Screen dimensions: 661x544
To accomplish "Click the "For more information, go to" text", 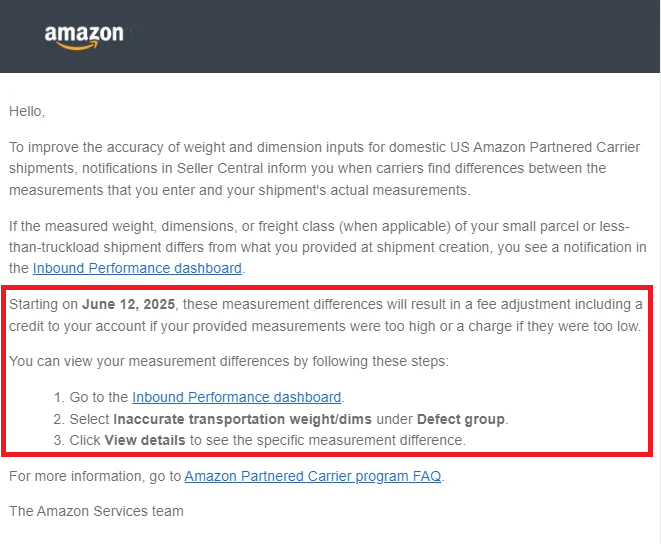I will tap(95, 476).
